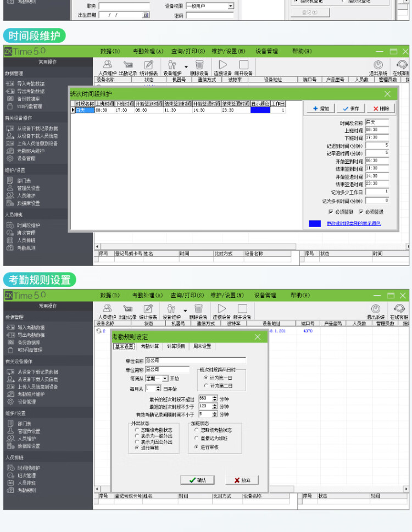Click the 删除 red X button
This screenshot has width=412, height=532.
pos(381,109)
